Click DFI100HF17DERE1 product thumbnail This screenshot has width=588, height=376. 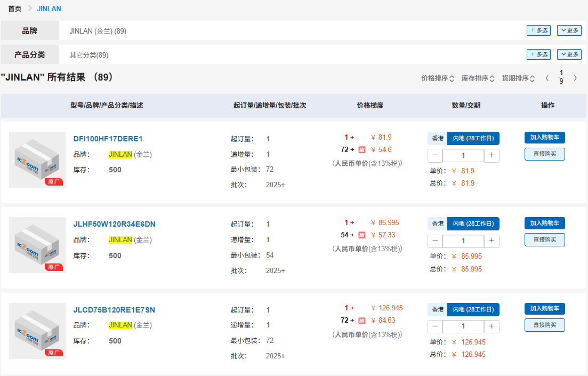pos(37,159)
